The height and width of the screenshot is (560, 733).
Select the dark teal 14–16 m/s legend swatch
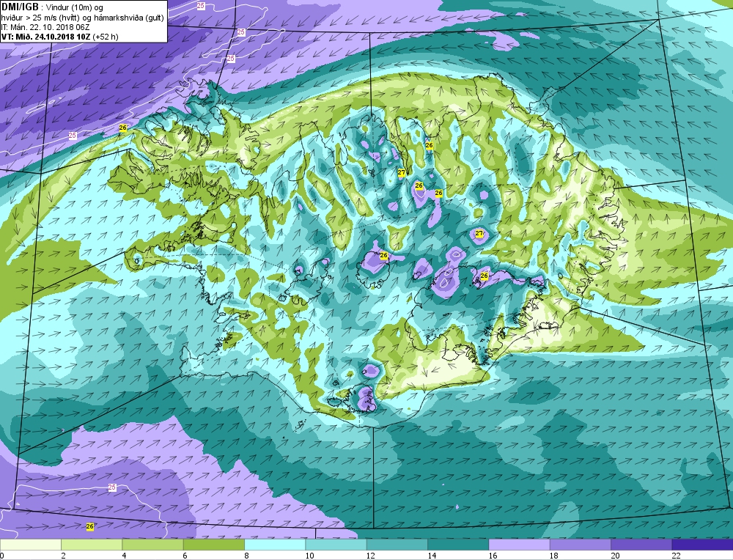pos(458,545)
